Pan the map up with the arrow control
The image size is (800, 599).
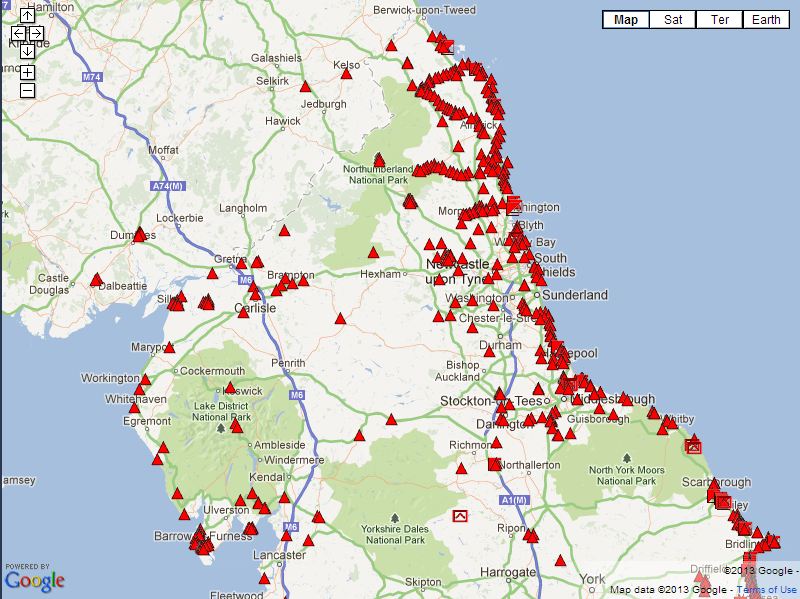[x=27, y=15]
